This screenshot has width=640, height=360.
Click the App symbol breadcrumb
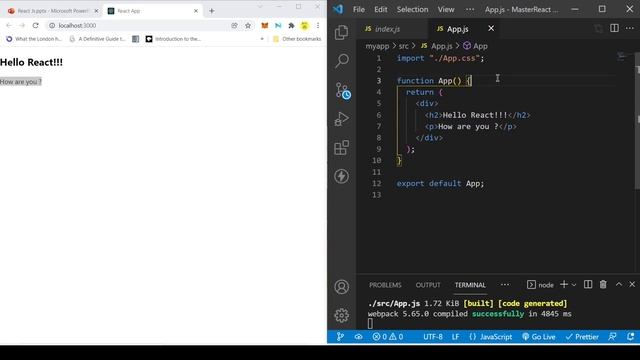tap(476, 46)
